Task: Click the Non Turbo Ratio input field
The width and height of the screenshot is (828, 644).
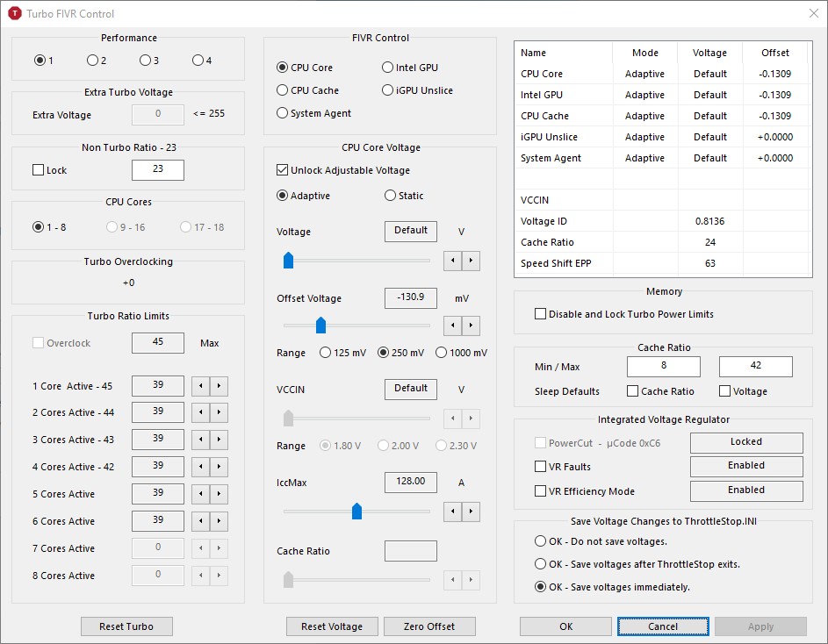Action: pos(158,169)
